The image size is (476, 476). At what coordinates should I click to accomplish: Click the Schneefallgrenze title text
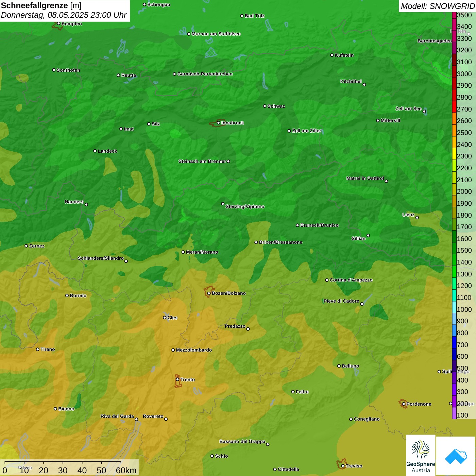pyautogui.click(x=35, y=5)
